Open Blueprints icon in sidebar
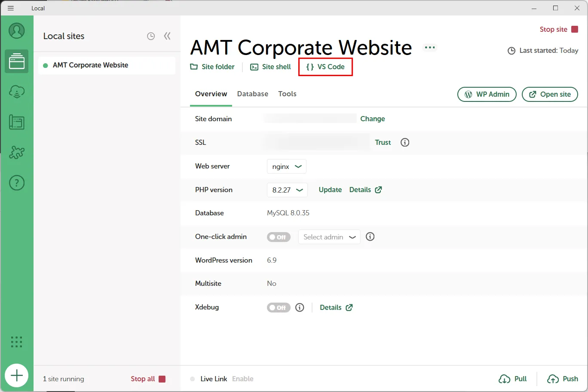This screenshot has width=588, height=392. pos(17,122)
